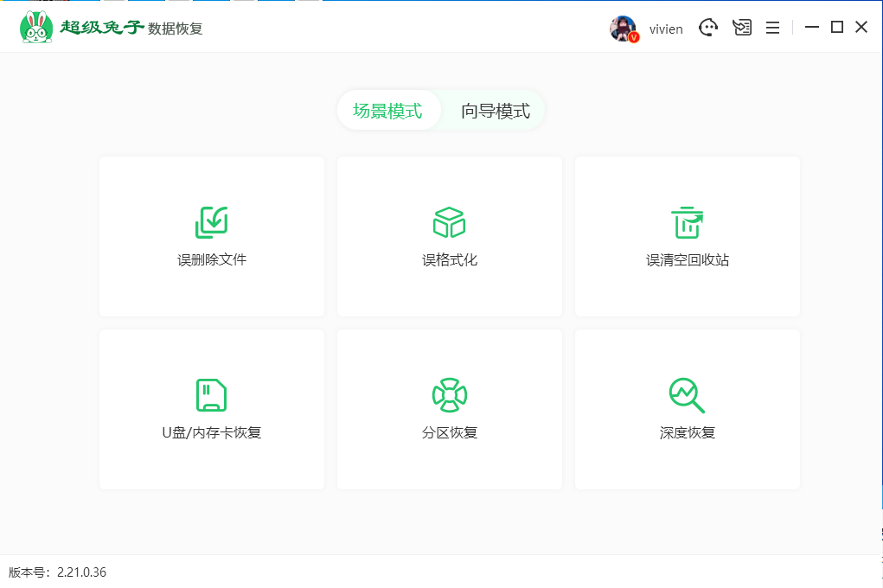Click the 误格式化 label
This screenshot has width=883, height=588.
pos(450,259)
